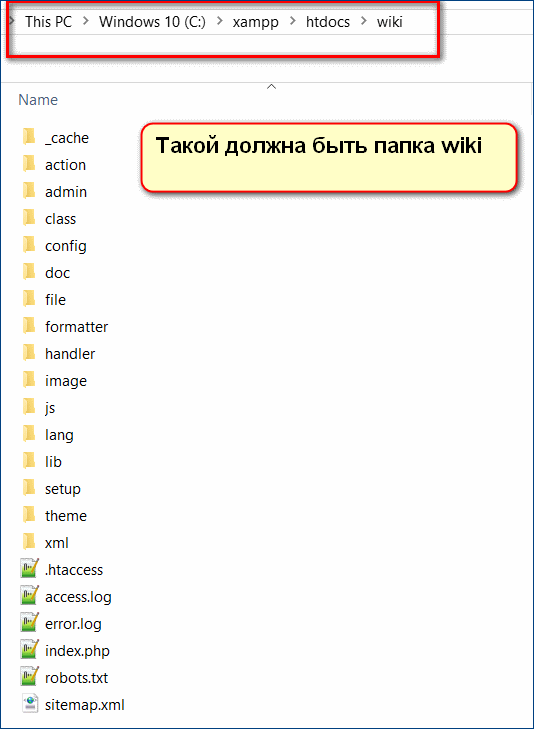Select the robots.txt file icon
The image size is (534, 729).
(x=29, y=677)
